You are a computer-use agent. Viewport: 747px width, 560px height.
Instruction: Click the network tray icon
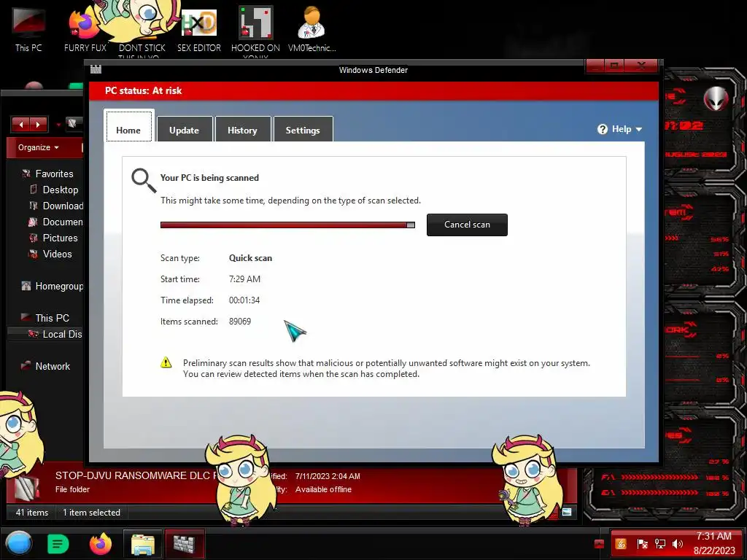[x=660, y=544]
